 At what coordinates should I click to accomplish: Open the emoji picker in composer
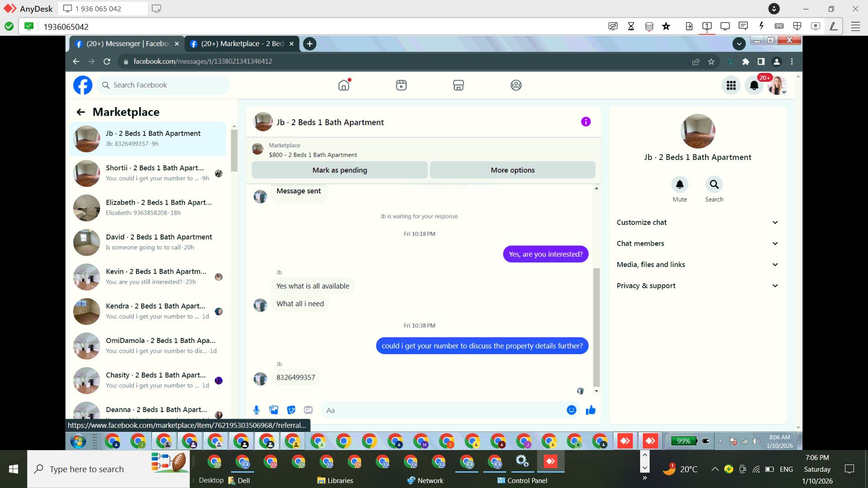click(x=571, y=410)
